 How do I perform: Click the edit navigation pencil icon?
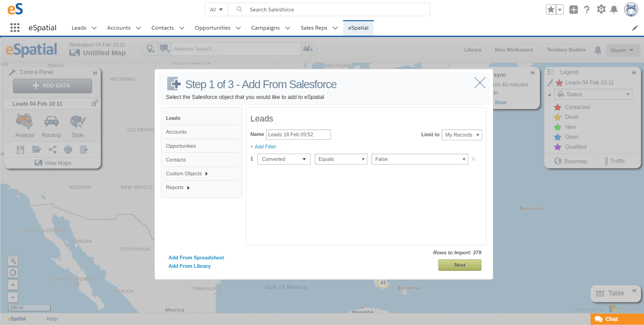click(x=635, y=28)
